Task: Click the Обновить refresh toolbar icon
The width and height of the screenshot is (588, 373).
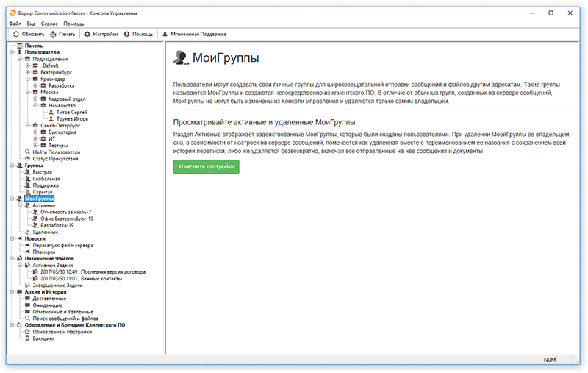Action: (x=16, y=34)
